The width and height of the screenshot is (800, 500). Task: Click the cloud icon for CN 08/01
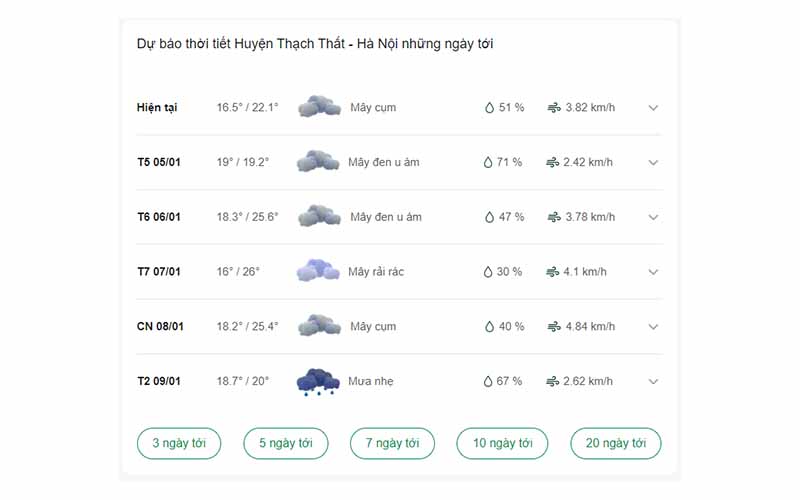(x=319, y=326)
